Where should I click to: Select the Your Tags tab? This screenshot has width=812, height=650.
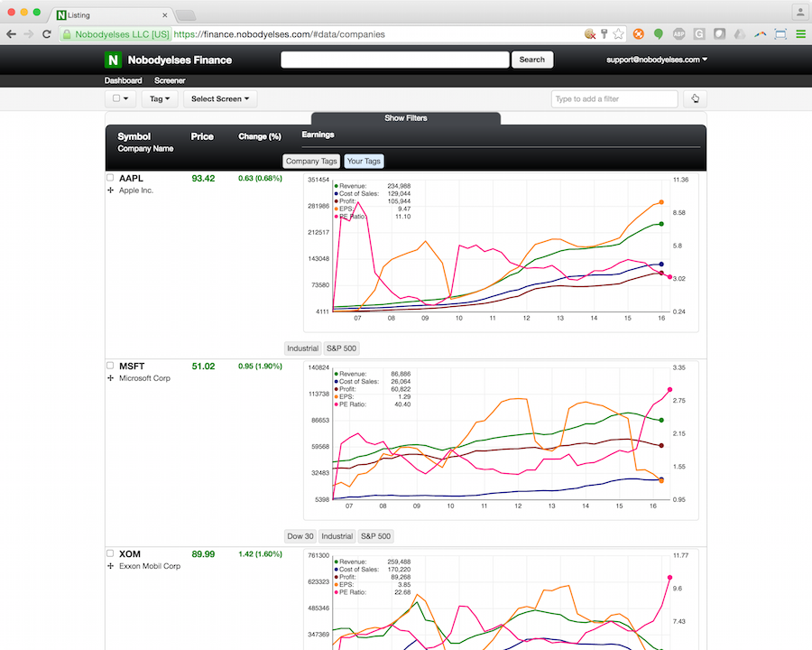364,161
